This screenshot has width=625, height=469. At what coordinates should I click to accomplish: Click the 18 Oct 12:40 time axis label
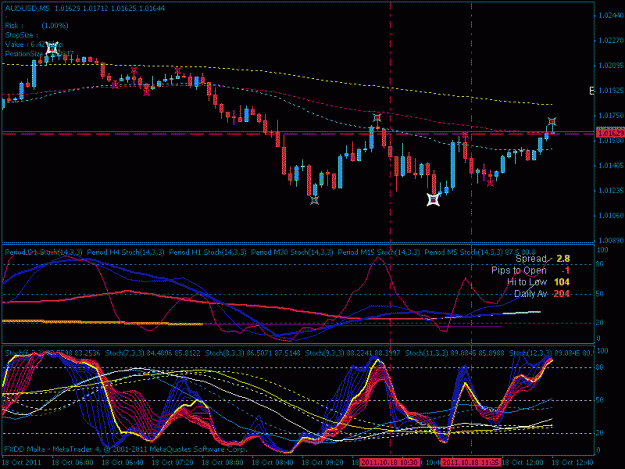tap(572, 463)
